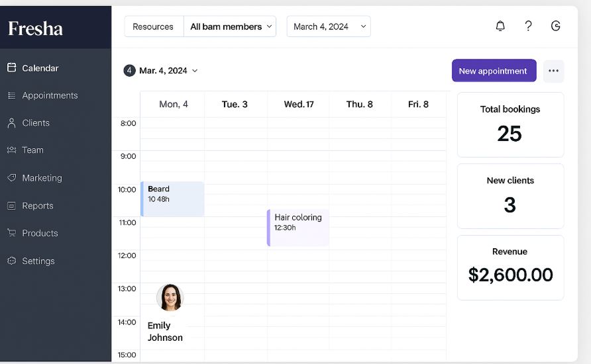This screenshot has width=591, height=364.
Task: Select the Thu. 8 column header
Action: pos(360,105)
